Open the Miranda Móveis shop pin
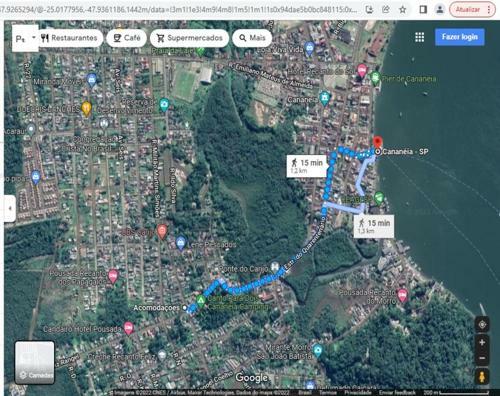Image resolution: width=500 pixels, height=396 pixels. [x=92, y=80]
